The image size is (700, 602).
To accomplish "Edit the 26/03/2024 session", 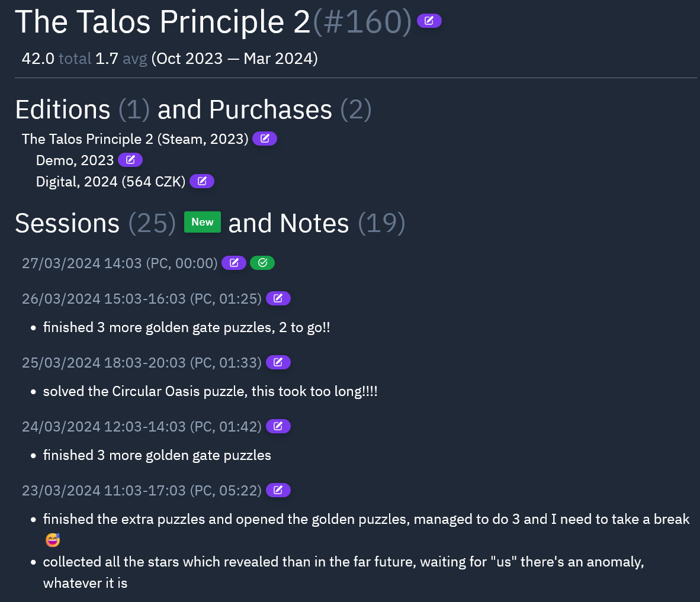I will tap(278, 298).
